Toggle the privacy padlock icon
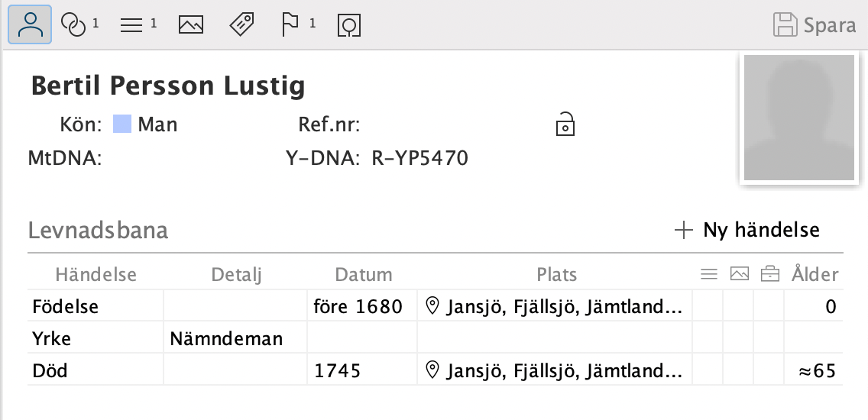 (x=565, y=124)
